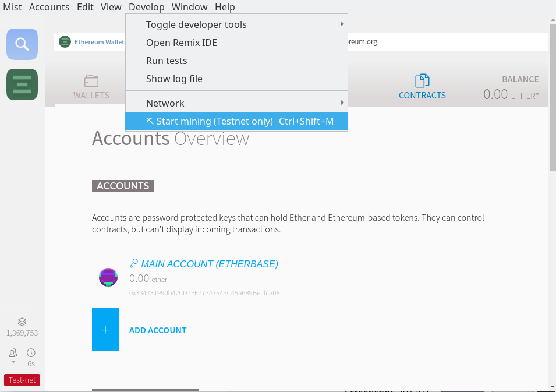Image resolution: width=556 pixels, height=392 pixels.
Task: Click the BALANCE label
Action: click(520, 79)
